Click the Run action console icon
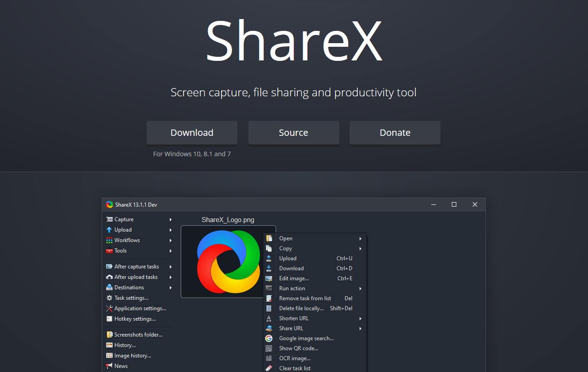Screen dimensions: 588x372 pyautogui.click(x=269, y=288)
